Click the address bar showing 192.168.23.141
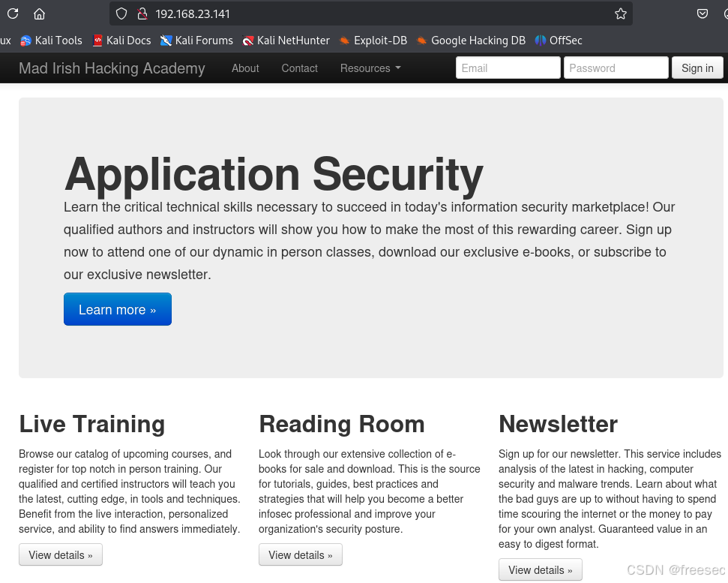This screenshot has width=728, height=583. [370, 14]
